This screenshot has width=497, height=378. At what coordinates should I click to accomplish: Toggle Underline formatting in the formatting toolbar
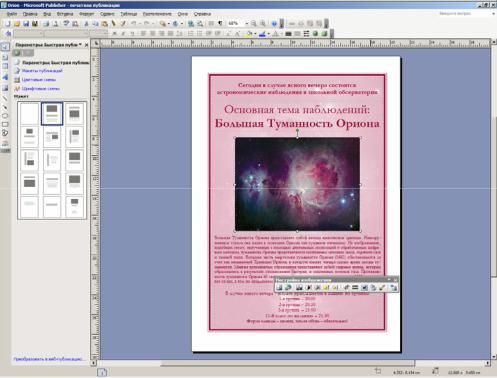[132, 34]
